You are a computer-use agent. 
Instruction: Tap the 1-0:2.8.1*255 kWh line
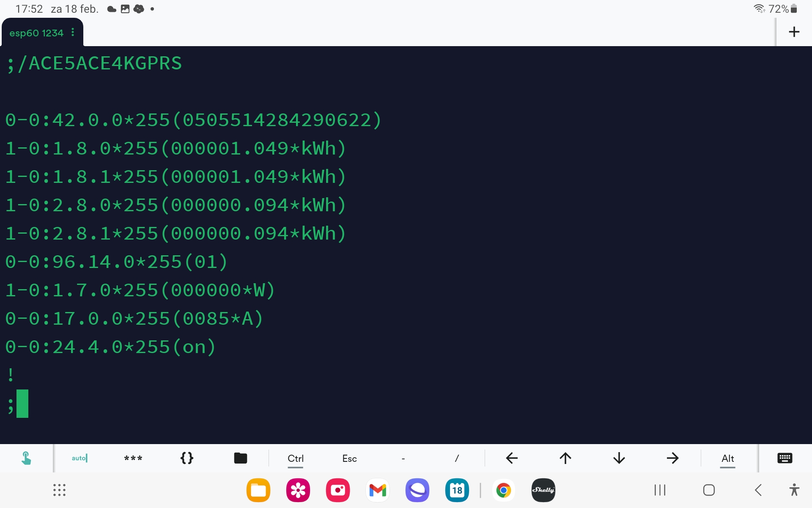tap(176, 234)
